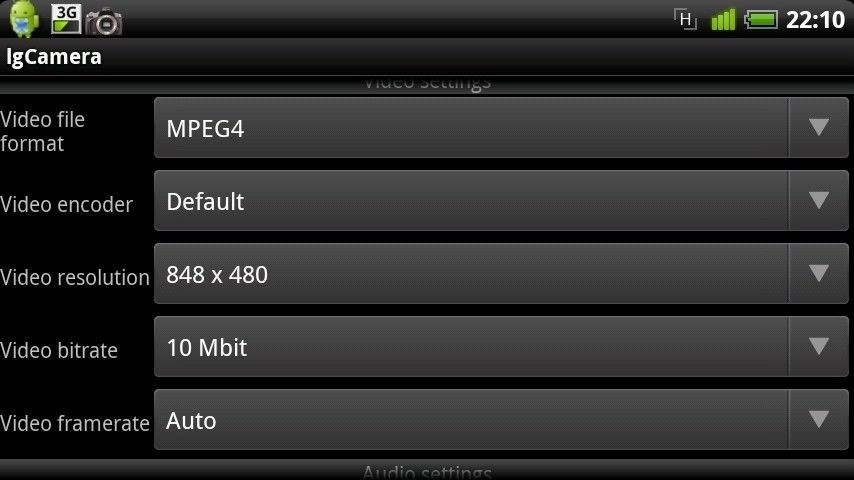This screenshot has width=854, height=480.
Task: Tap the lgCamera title bar
Action: tap(427, 57)
